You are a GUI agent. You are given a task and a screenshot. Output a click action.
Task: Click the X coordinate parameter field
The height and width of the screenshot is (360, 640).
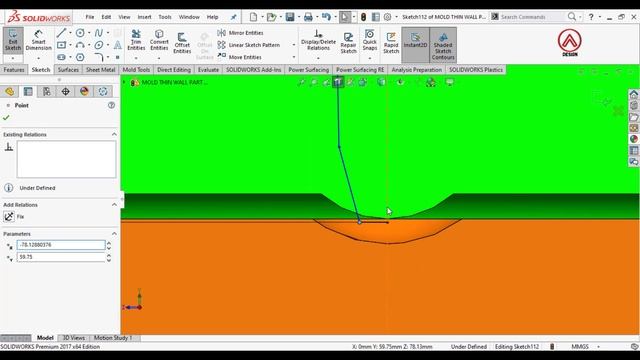click(x=61, y=245)
